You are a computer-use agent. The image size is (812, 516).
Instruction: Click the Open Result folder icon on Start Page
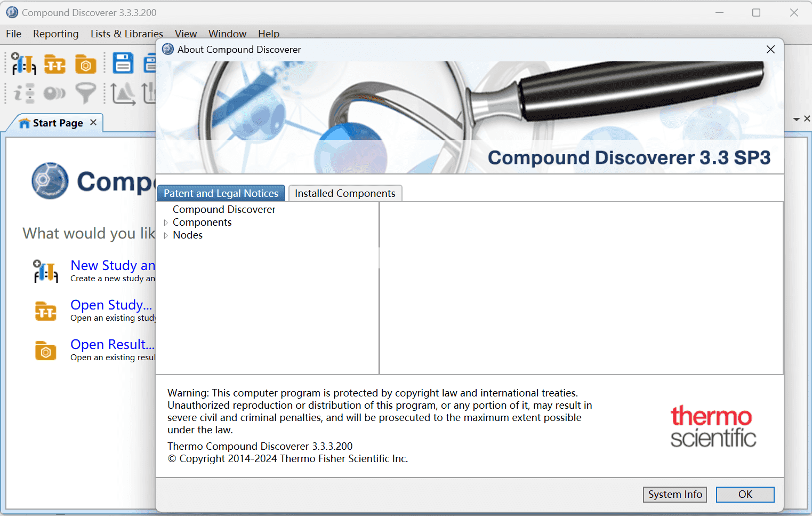(46, 351)
